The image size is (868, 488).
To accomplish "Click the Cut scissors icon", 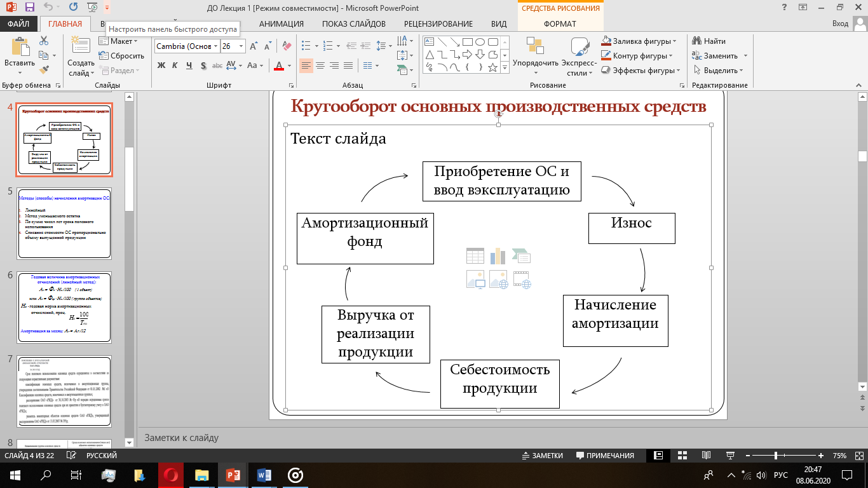I will pos(44,41).
